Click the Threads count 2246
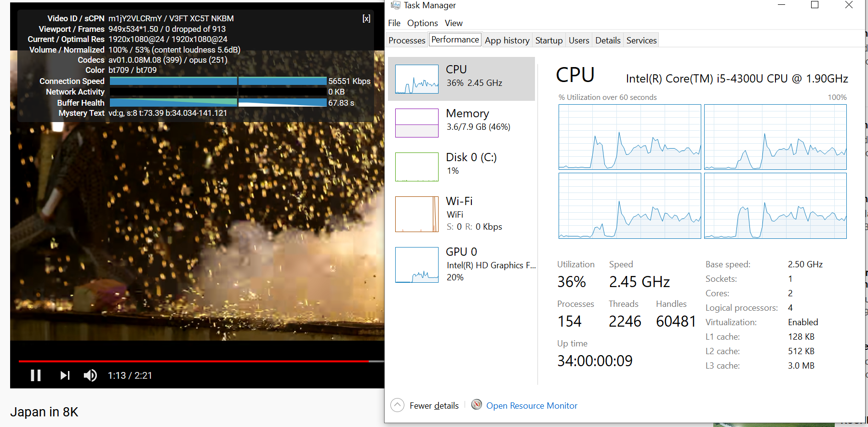 pos(625,321)
